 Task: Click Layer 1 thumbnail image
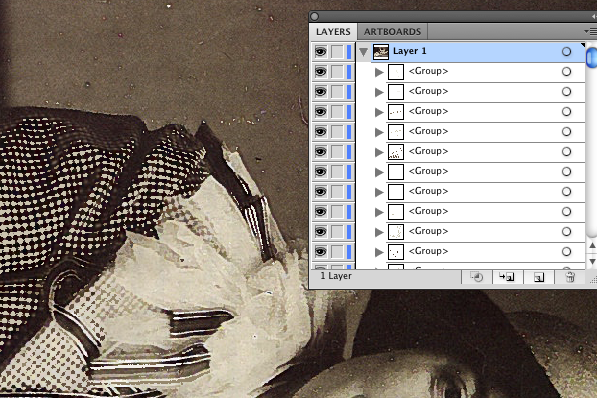click(381, 52)
